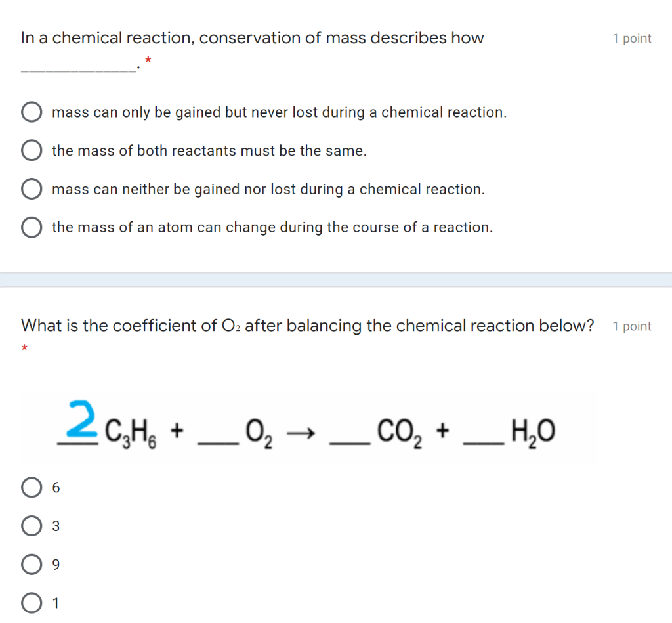Pick 'the mass of an atom can change' answer

pyautogui.click(x=31, y=227)
